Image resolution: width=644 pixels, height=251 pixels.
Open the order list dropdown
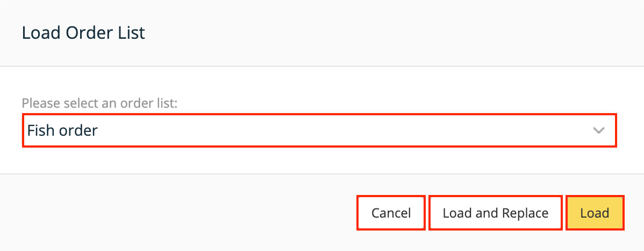point(319,130)
